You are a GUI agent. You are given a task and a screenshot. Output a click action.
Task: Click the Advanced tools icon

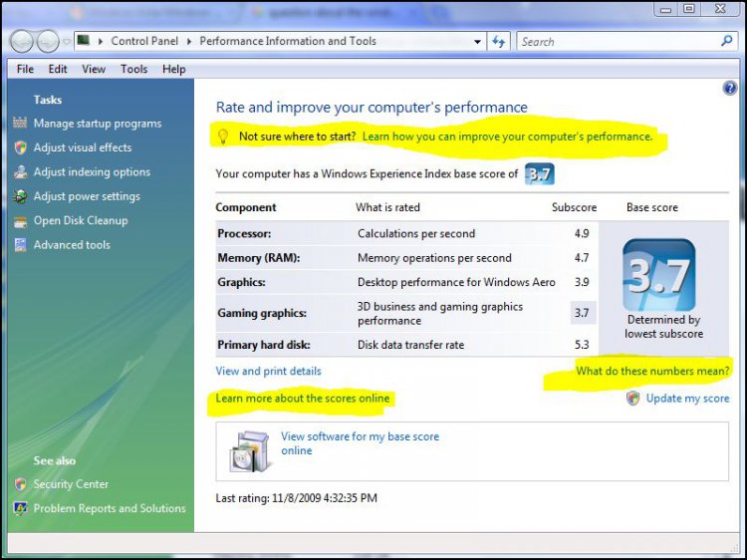(21, 245)
